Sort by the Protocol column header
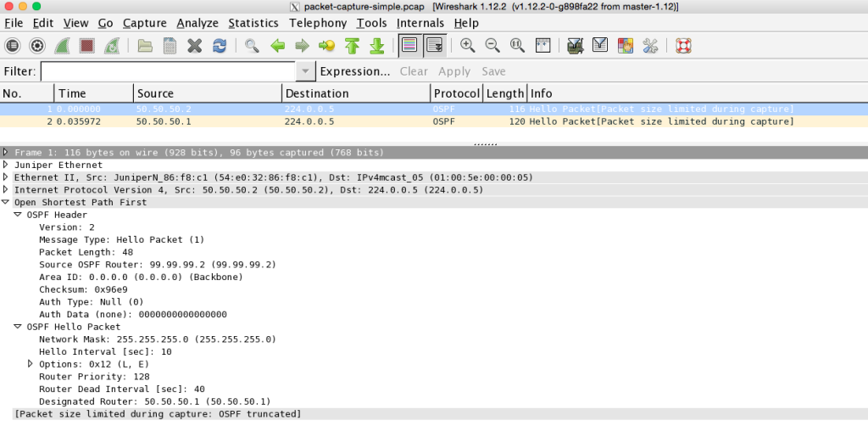 (457, 93)
